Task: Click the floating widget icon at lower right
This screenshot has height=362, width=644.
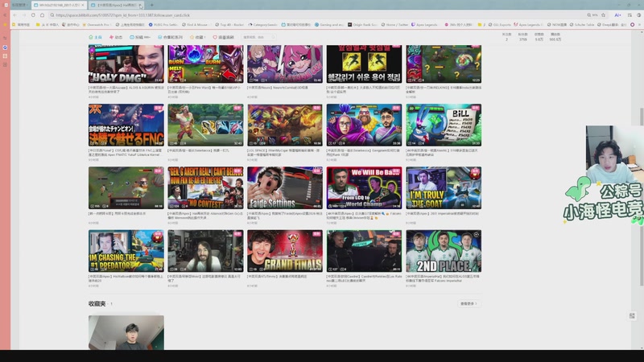Action: [632, 315]
